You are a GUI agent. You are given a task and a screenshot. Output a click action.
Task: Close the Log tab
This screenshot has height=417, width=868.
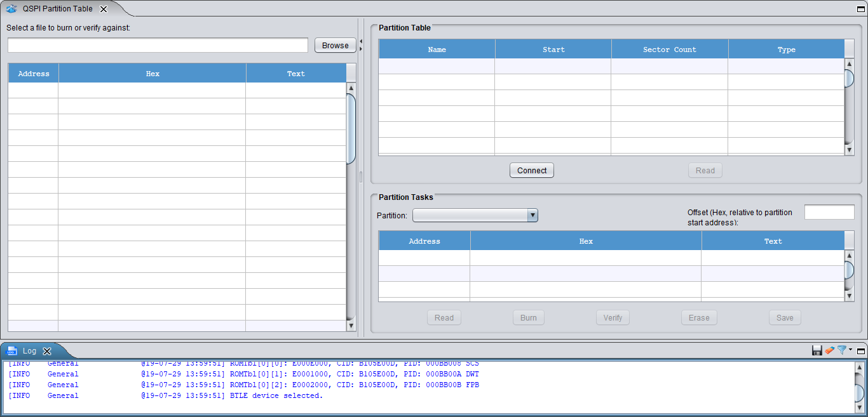tap(46, 351)
